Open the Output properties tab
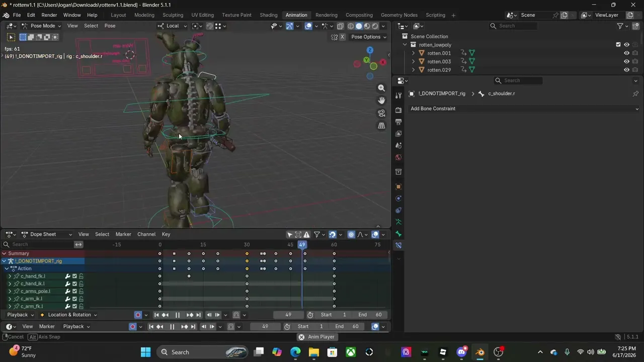The image size is (644, 362). click(x=398, y=122)
